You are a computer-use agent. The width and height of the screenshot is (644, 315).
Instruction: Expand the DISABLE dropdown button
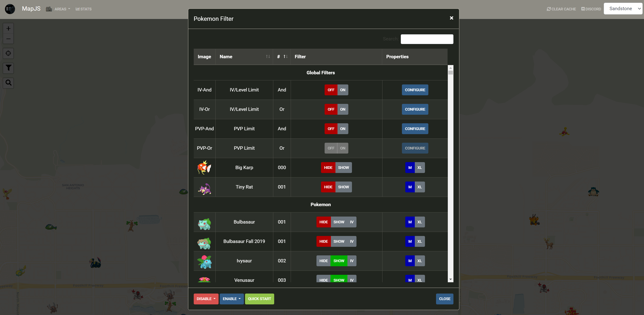[206, 299]
